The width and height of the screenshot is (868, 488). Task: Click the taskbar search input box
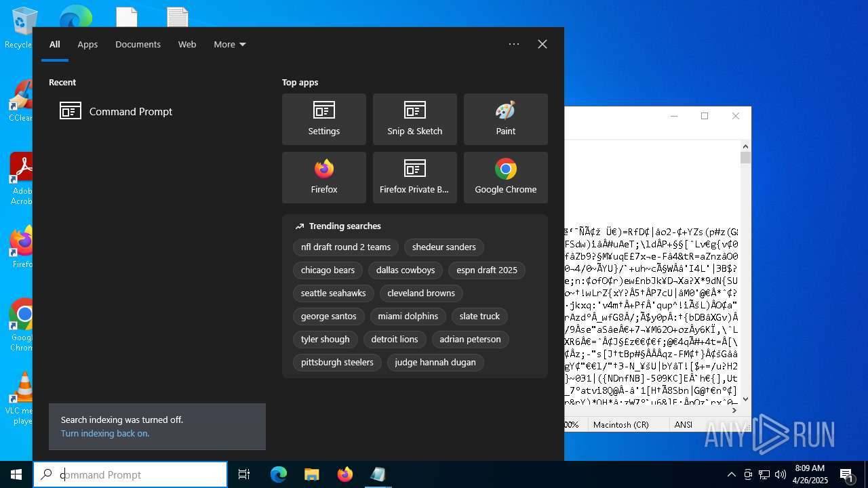click(x=130, y=474)
